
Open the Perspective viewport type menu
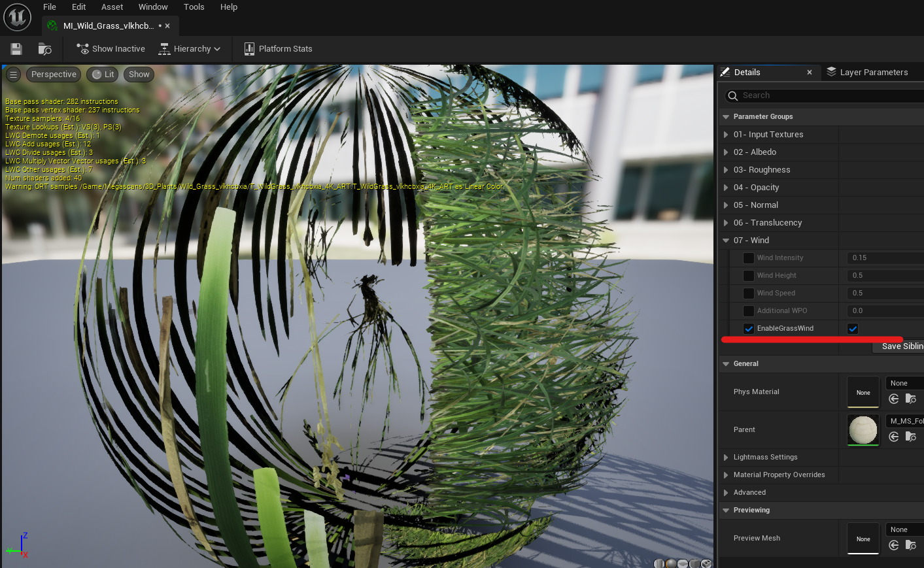(54, 75)
